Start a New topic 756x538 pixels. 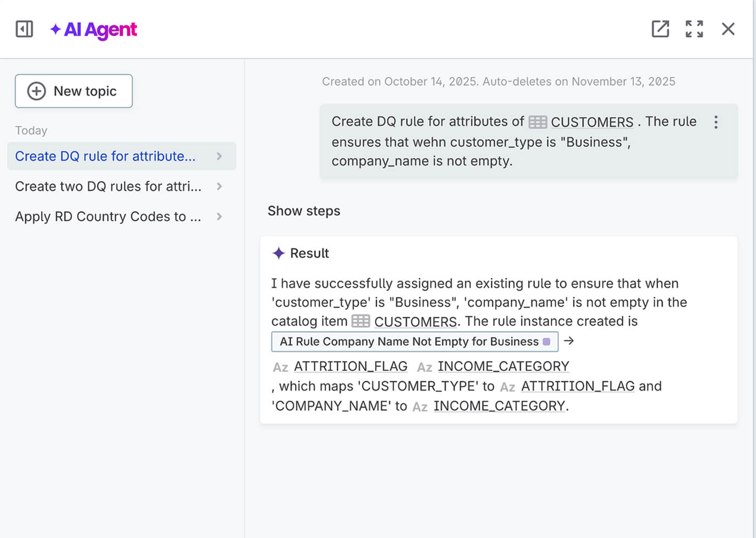click(x=74, y=91)
